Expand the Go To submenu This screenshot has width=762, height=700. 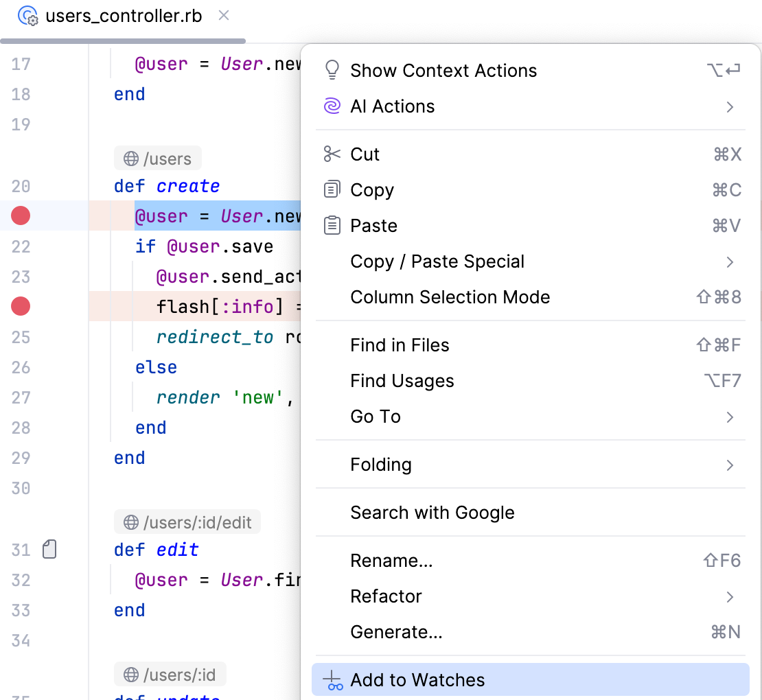374,416
